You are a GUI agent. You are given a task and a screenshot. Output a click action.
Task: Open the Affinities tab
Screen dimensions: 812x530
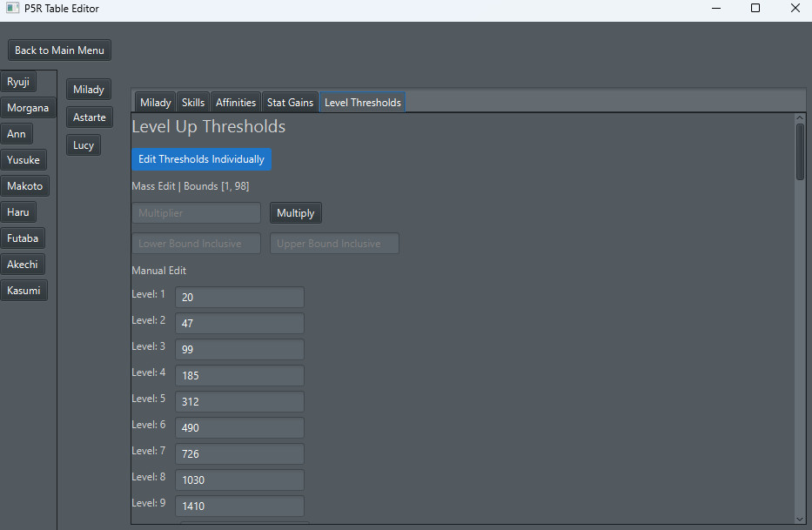(x=236, y=103)
